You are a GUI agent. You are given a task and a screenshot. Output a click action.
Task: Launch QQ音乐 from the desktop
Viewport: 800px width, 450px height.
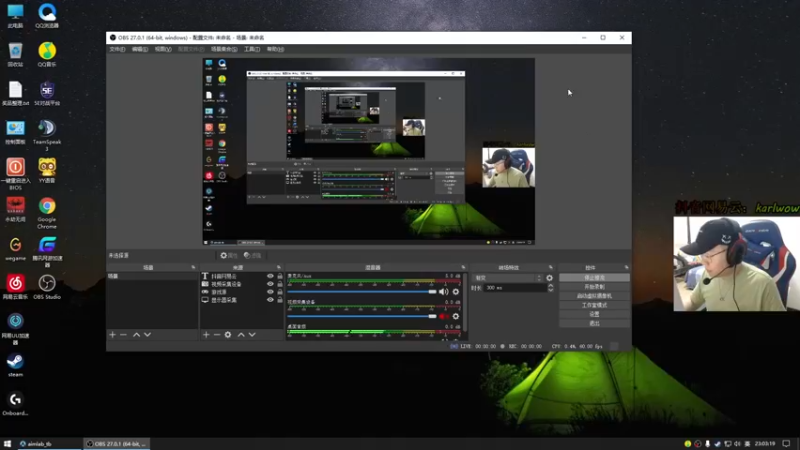(x=47, y=55)
